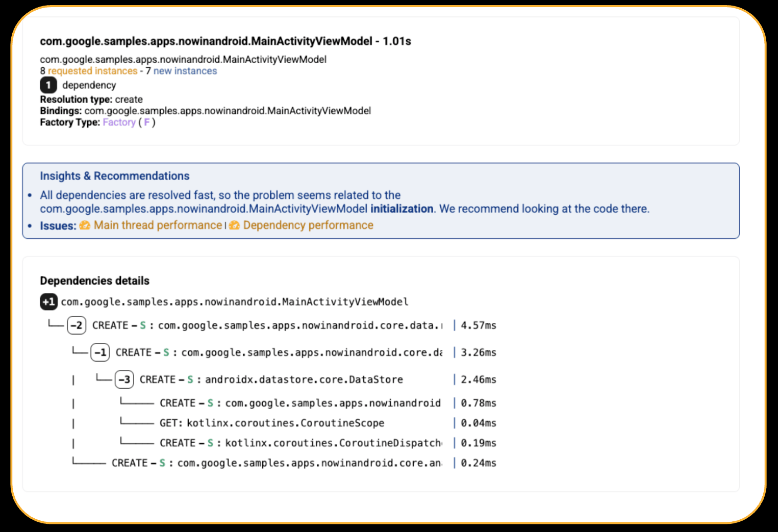Open the "requested instances" link
Viewport: 778px width, 532px height.
coord(92,71)
